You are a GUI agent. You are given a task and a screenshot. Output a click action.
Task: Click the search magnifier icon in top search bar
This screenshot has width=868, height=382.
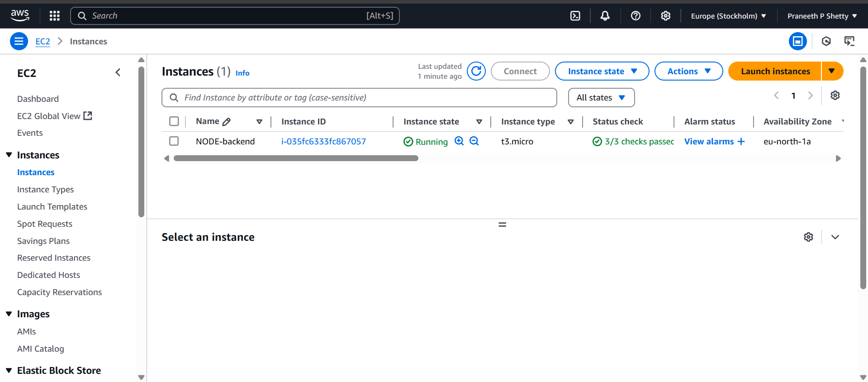pyautogui.click(x=82, y=16)
